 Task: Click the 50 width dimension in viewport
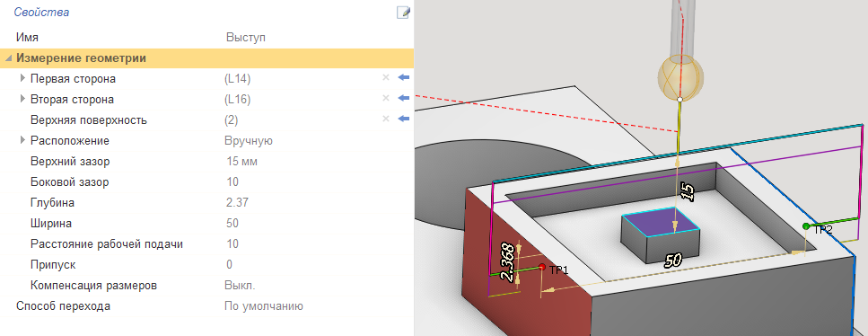pyautogui.click(x=672, y=260)
